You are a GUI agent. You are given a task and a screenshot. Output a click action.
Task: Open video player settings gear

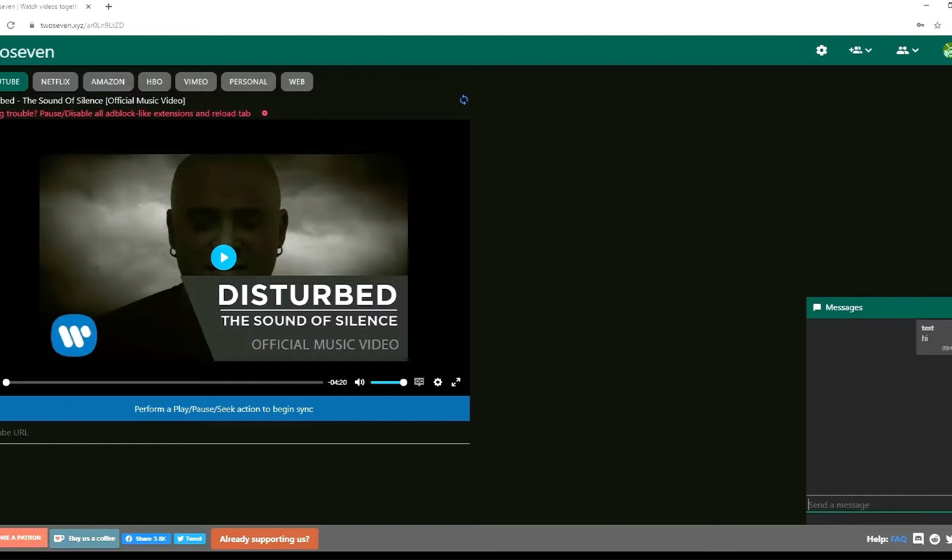point(438,382)
